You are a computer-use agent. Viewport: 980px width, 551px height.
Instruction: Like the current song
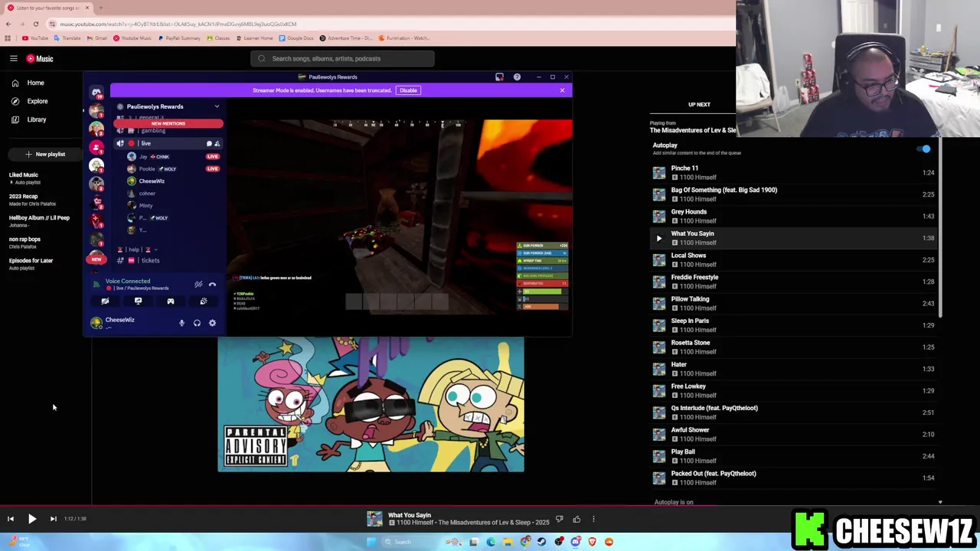(577, 520)
